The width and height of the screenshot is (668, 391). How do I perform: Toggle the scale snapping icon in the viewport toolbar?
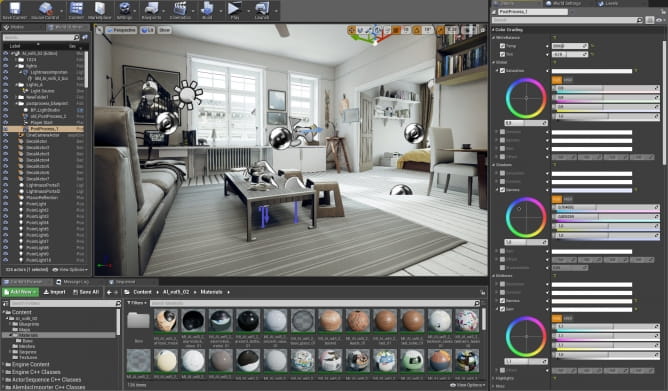point(441,30)
